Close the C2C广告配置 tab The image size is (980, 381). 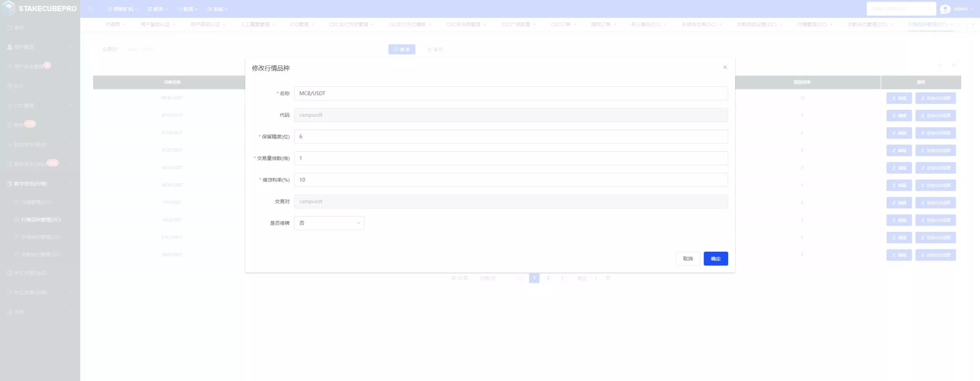(534, 24)
